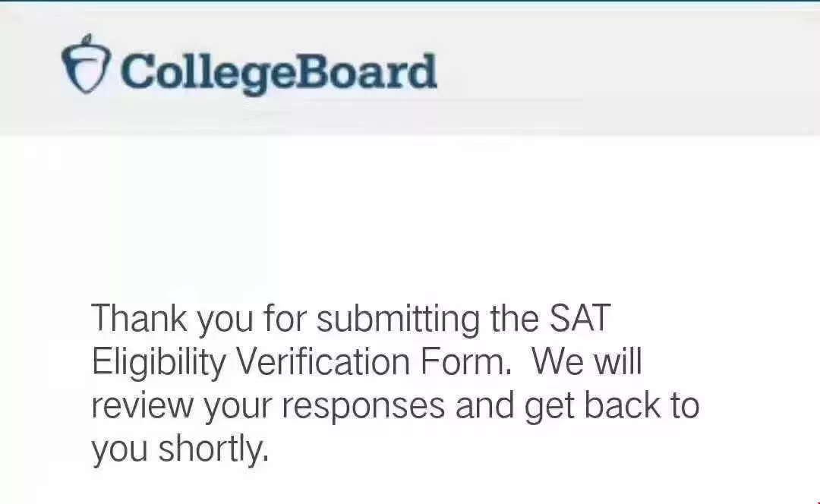Image resolution: width=820 pixels, height=504 pixels.
Task: Click the "SAT" text in first line
Action: [x=579, y=317]
